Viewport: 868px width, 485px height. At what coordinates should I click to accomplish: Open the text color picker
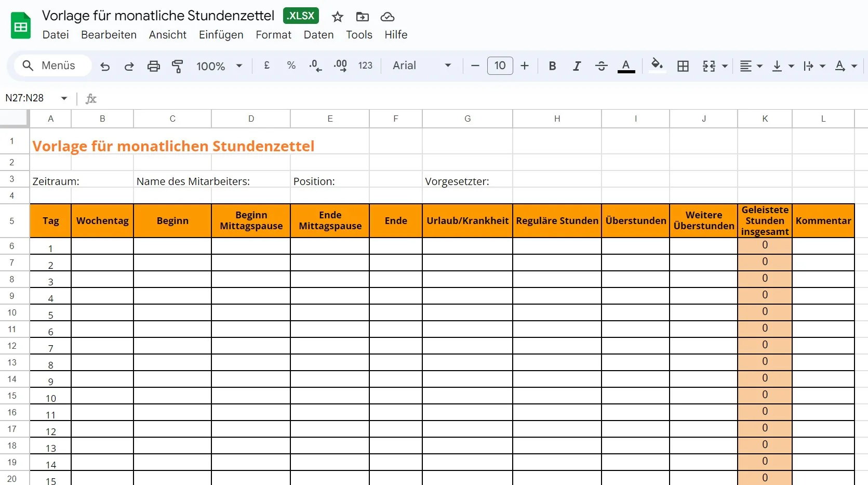(626, 66)
